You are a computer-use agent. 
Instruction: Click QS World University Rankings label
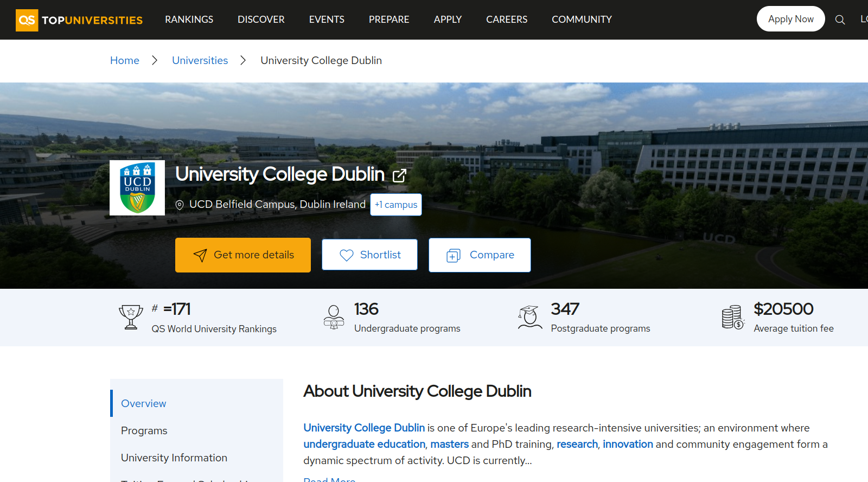point(214,329)
